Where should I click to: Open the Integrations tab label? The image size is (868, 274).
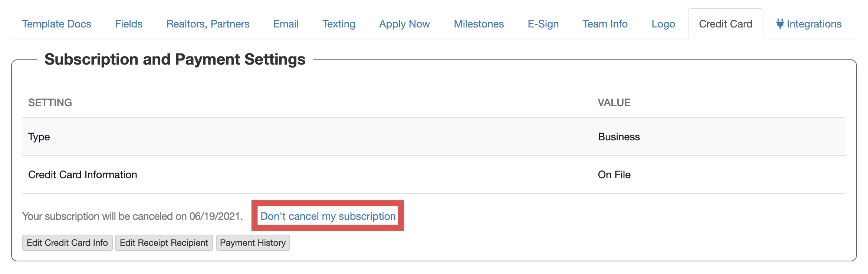coord(814,24)
